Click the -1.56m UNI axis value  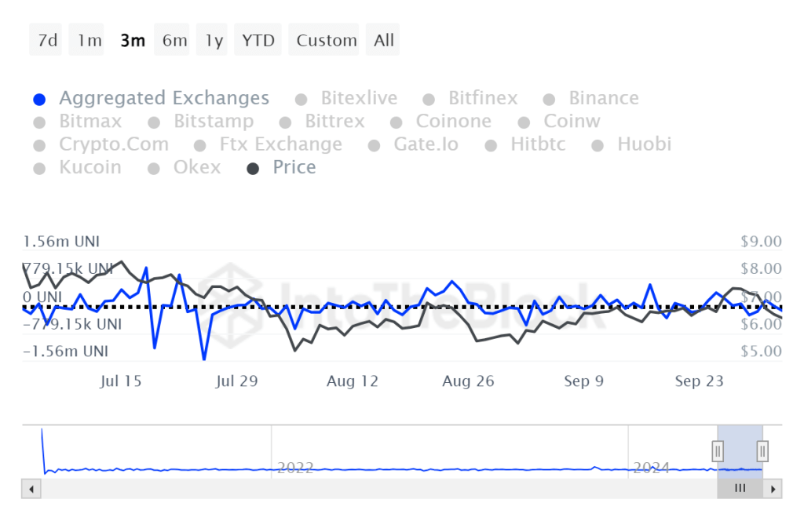[x=66, y=351]
